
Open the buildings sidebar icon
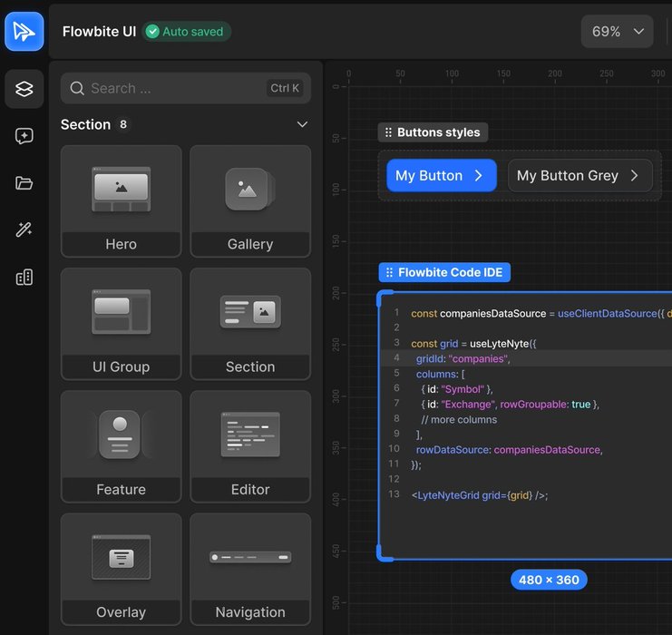pyautogui.click(x=24, y=277)
